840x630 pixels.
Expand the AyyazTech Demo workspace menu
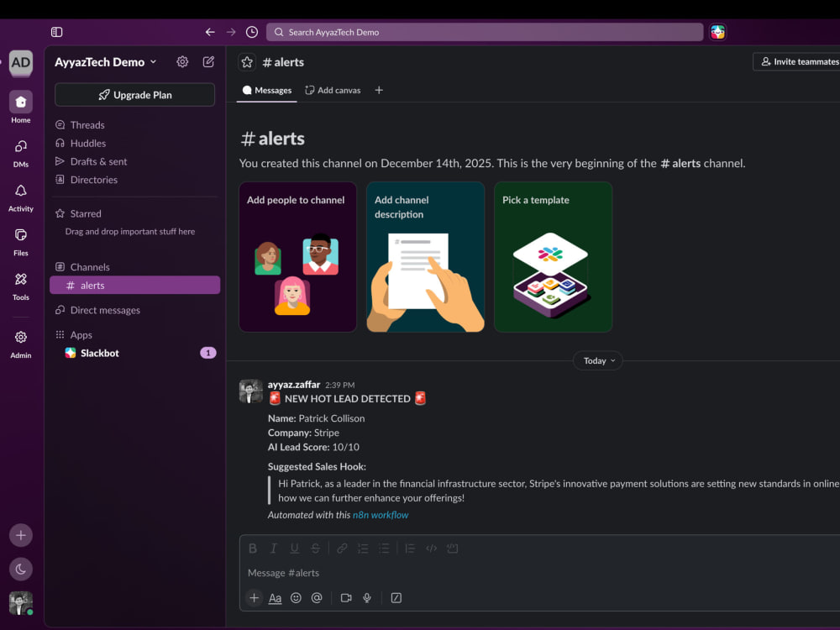tap(106, 62)
